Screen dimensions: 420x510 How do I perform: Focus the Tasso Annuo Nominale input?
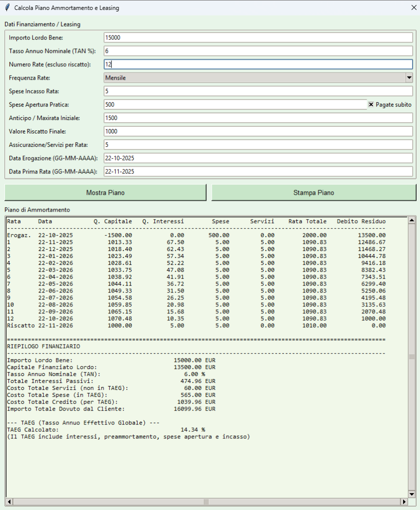click(258, 51)
